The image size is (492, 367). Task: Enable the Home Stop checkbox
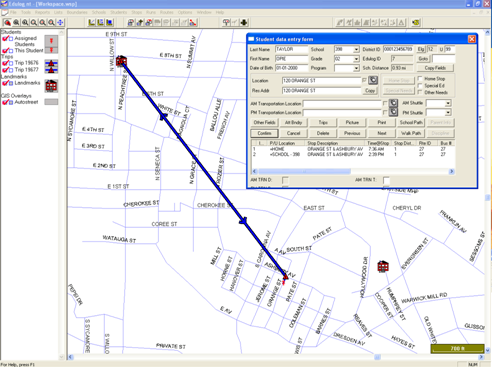coord(420,79)
